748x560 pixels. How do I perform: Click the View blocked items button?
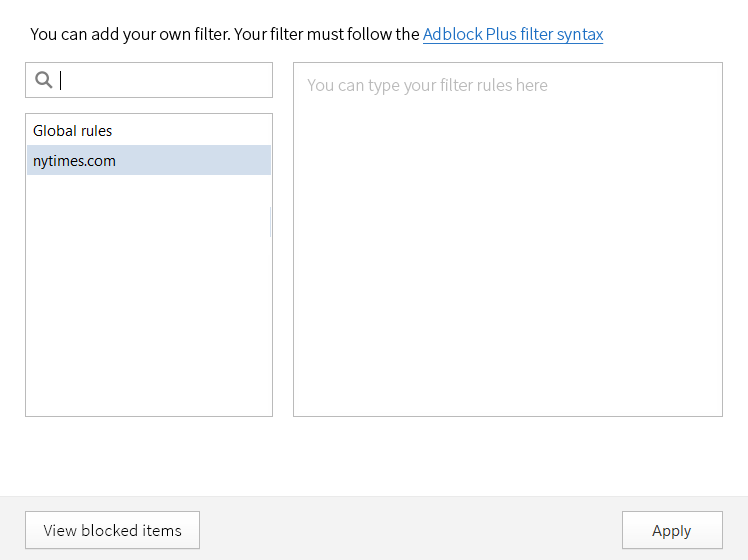112,530
